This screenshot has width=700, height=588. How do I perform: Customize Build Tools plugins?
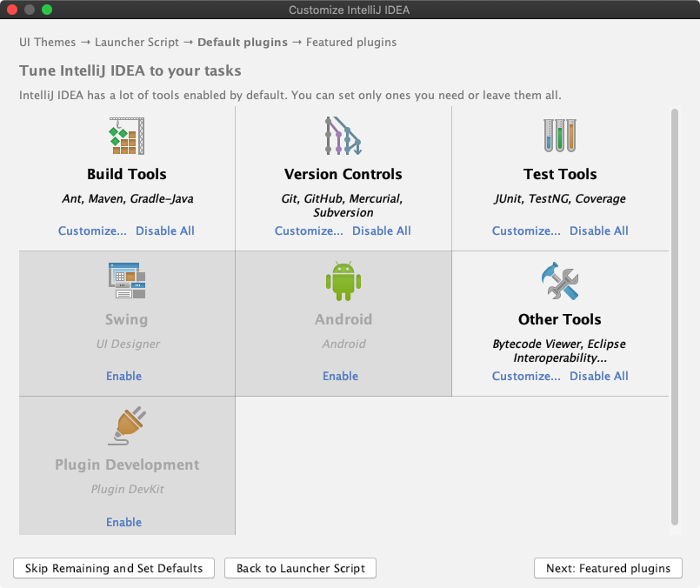click(x=92, y=231)
